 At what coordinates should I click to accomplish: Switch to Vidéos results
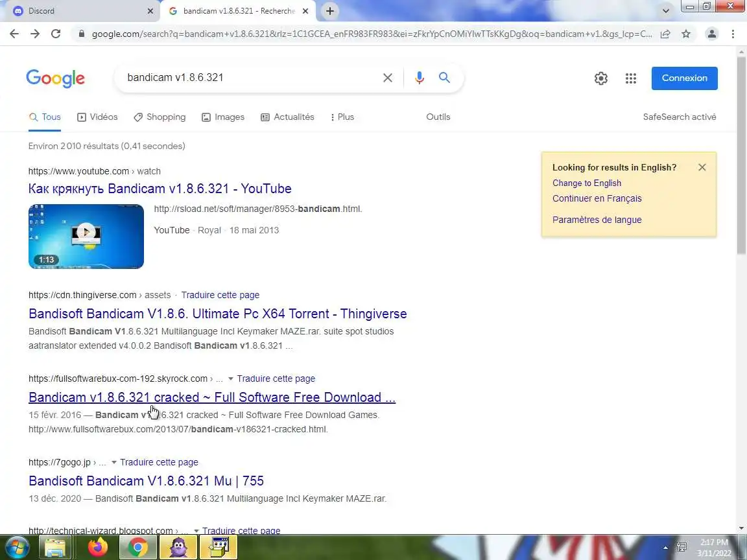98,117
